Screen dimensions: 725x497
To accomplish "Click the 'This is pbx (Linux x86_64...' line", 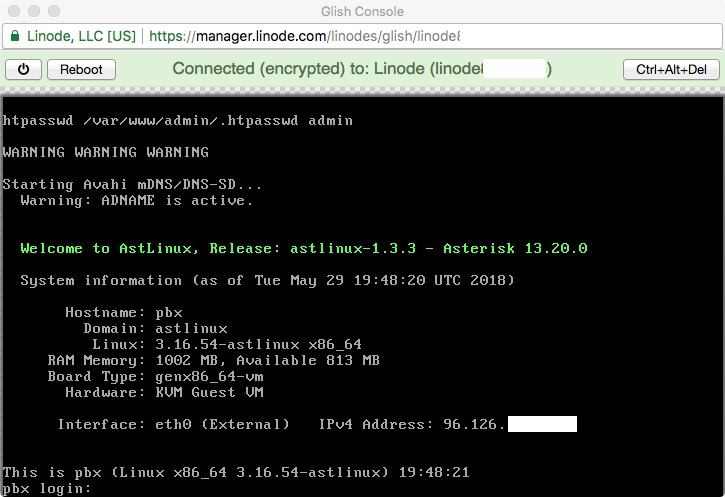I will pyautogui.click(x=236, y=472).
